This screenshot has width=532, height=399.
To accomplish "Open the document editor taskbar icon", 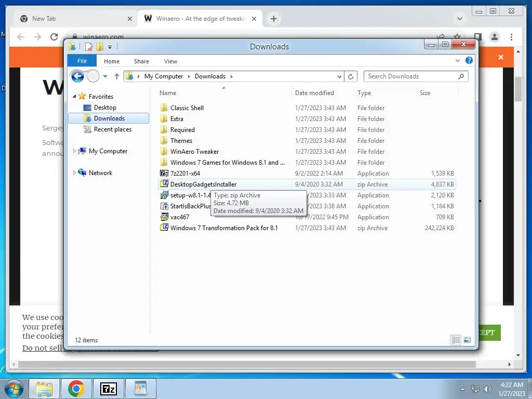I will pos(140,389).
